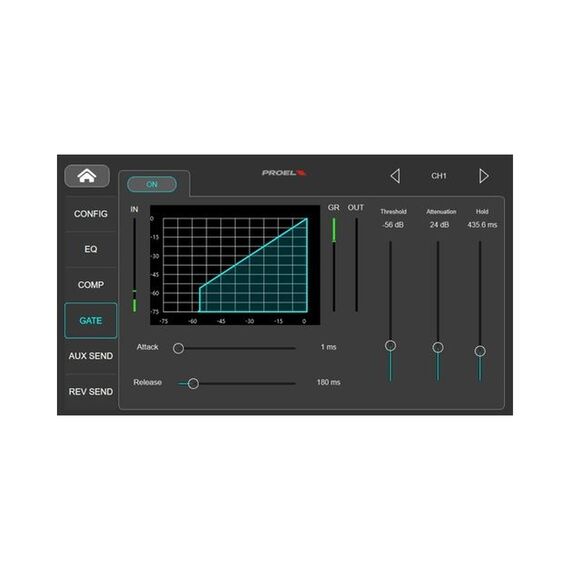Click the Attack label
Screen dimensions: 570x570
[x=148, y=347]
